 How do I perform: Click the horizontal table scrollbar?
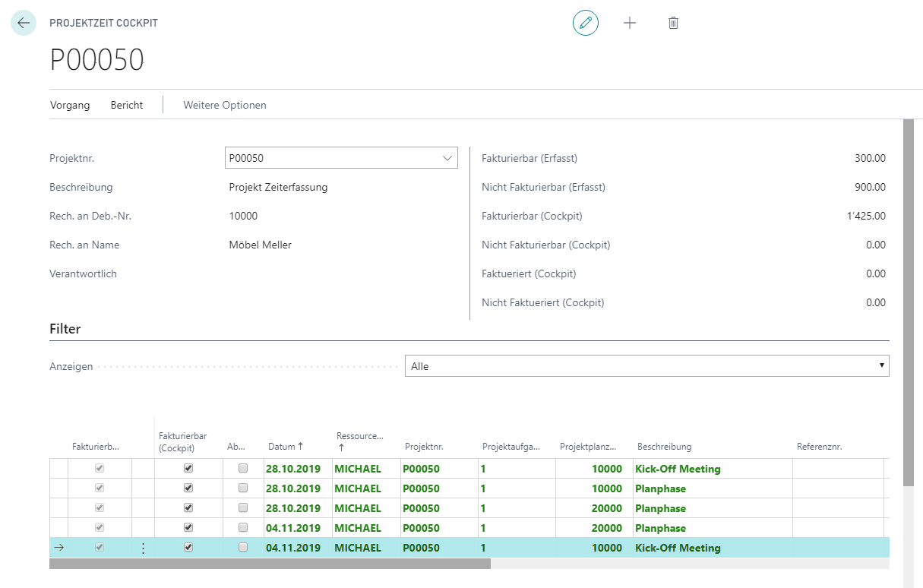270,564
